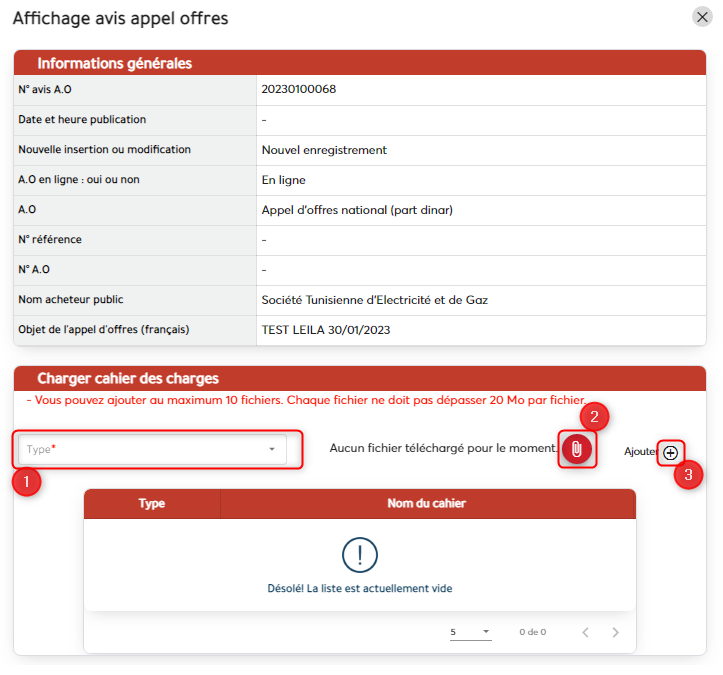The height and width of the screenshot is (675, 723).
Task: Click the TEST LEILA 30/01/2023 value
Action: (x=326, y=330)
